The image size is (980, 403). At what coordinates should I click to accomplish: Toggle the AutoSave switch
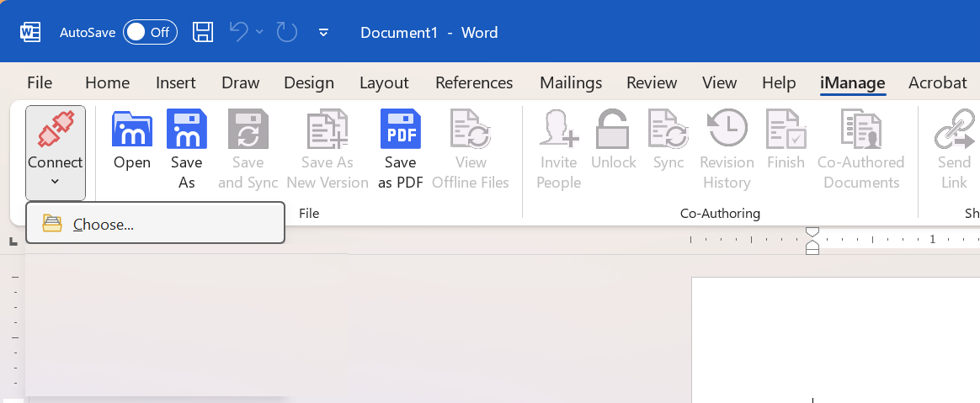coord(150,33)
